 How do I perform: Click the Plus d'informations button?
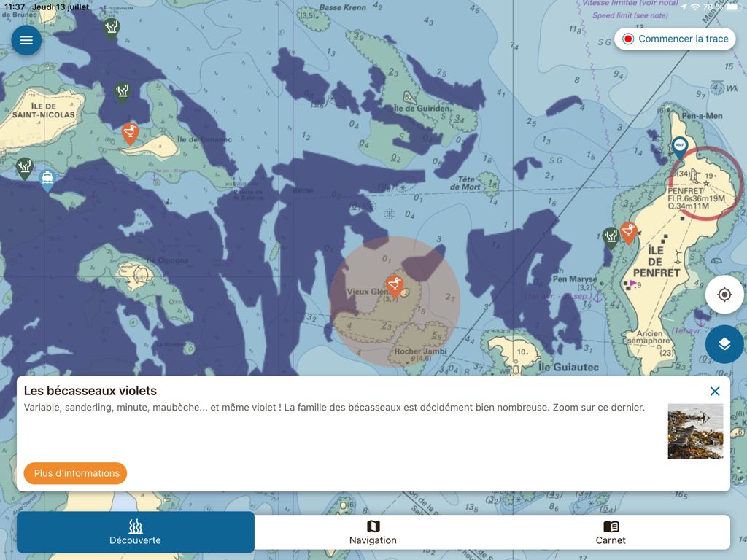(76, 473)
